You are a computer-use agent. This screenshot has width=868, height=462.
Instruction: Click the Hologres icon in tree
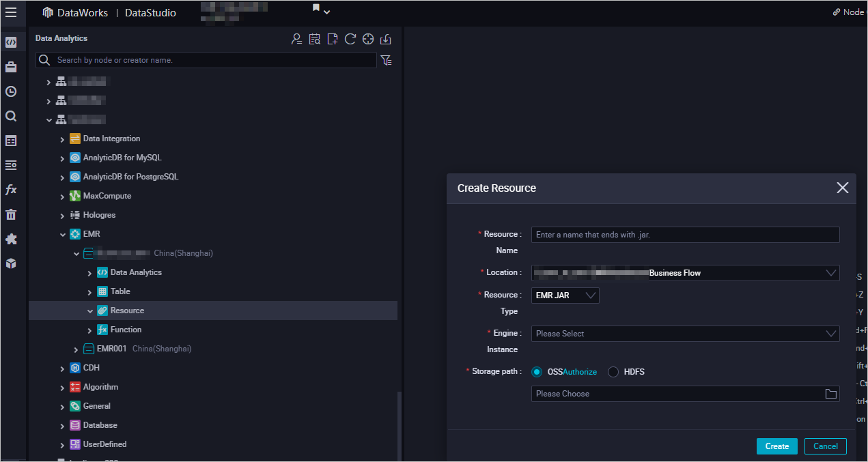[x=75, y=215]
